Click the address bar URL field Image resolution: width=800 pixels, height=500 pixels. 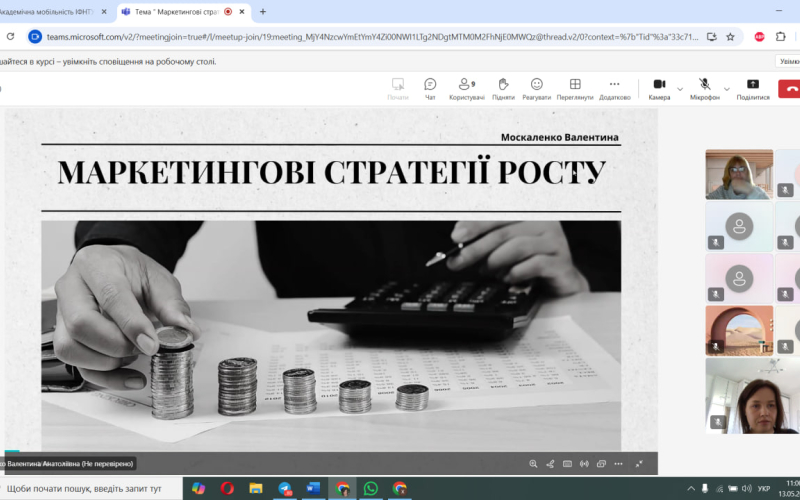pyautogui.click(x=372, y=37)
